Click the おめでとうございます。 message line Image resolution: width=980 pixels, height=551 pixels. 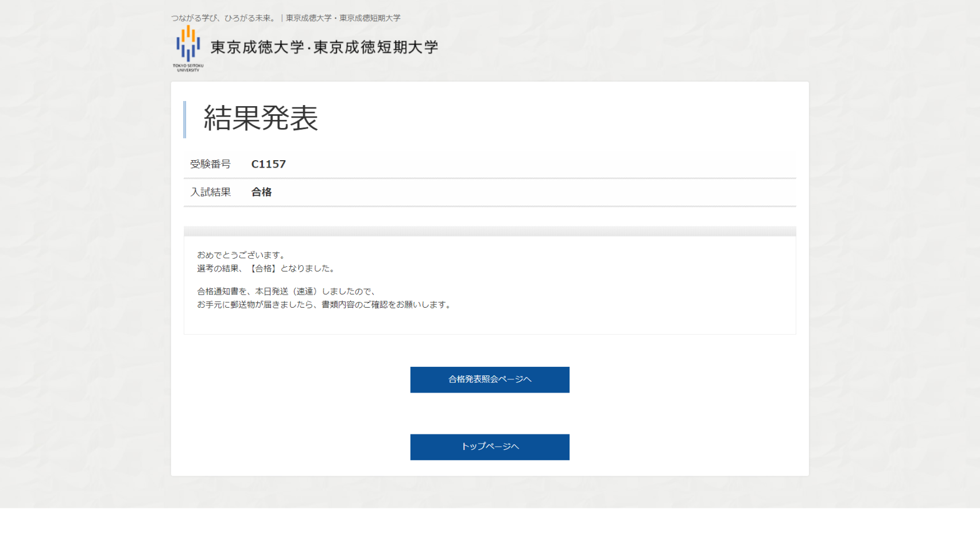[x=241, y=255]
